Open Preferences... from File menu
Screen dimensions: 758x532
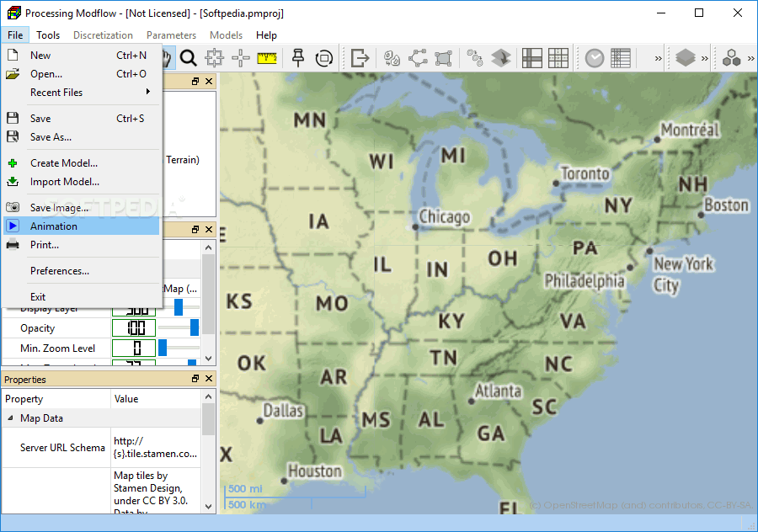(x=81, y=271)
